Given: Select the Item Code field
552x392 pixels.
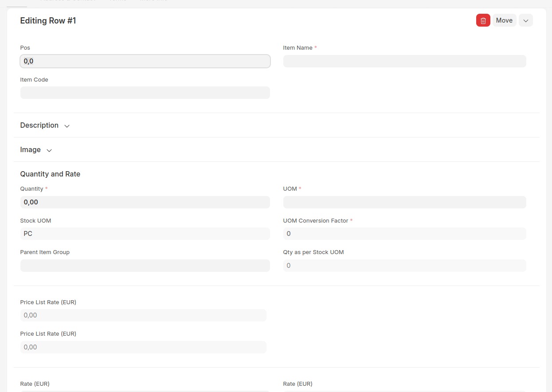Looking at the screenshot, I should point(145,93).
